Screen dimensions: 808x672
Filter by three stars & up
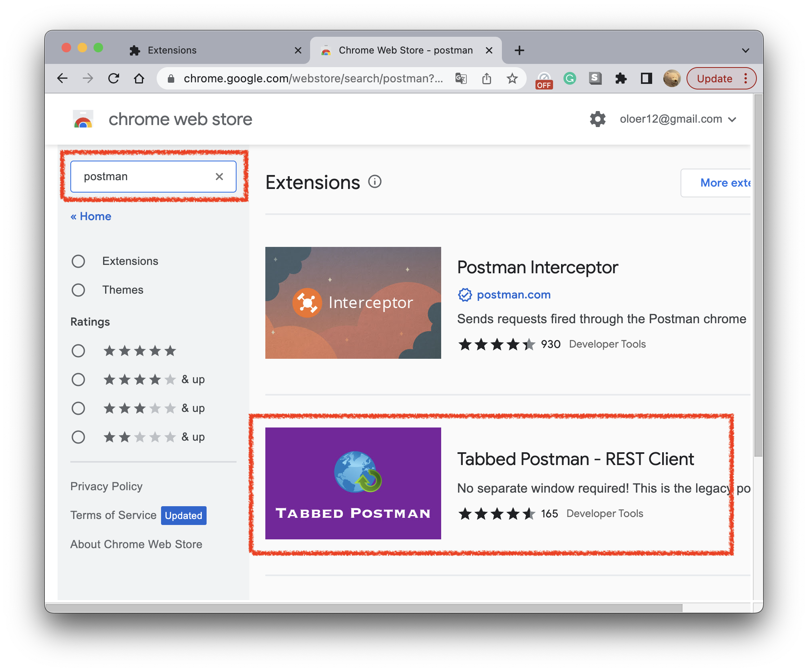(x=78, y=408)
